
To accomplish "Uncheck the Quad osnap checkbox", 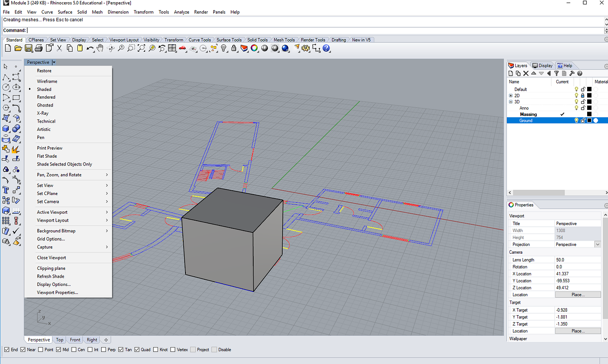I will 137,350.
